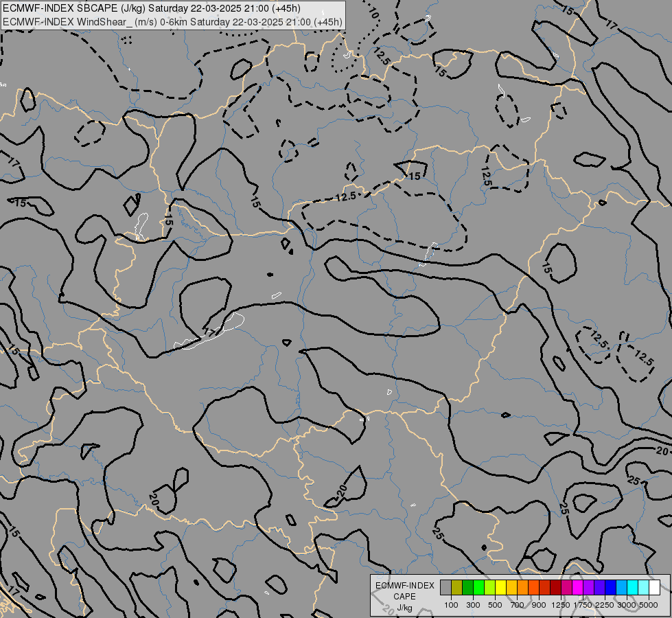Pick the magenta legend swatch
The width and height of the screenshot is (672, 618).
click(578, 588)
